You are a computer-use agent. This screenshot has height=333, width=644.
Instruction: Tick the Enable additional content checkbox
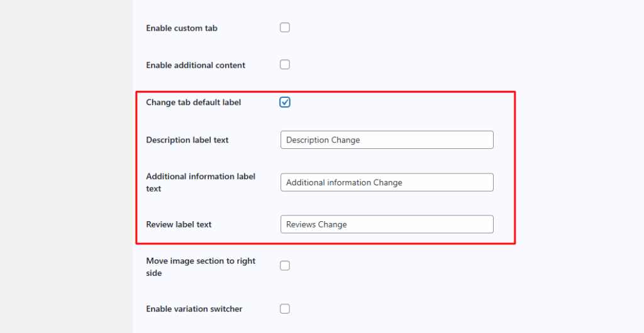(x=285, y=64)
